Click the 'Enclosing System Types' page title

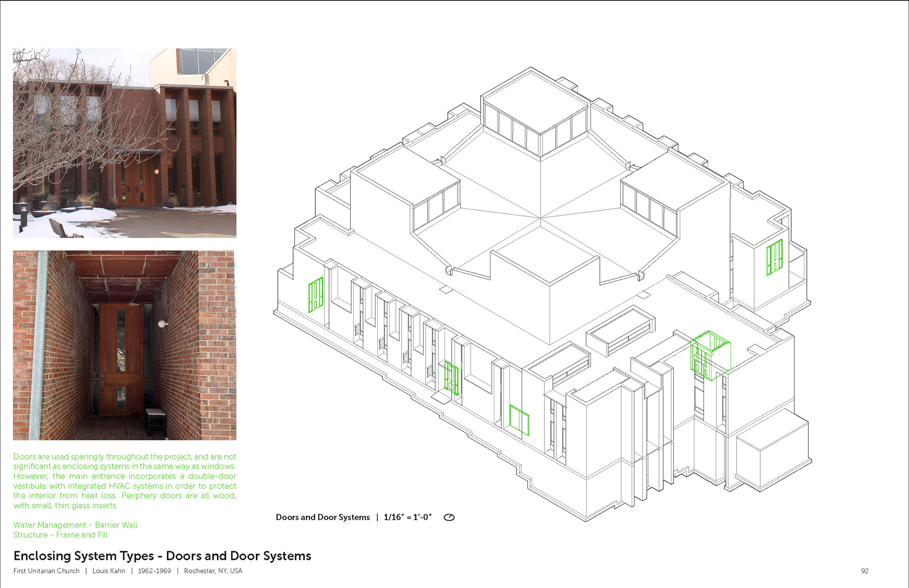point(162,556)
